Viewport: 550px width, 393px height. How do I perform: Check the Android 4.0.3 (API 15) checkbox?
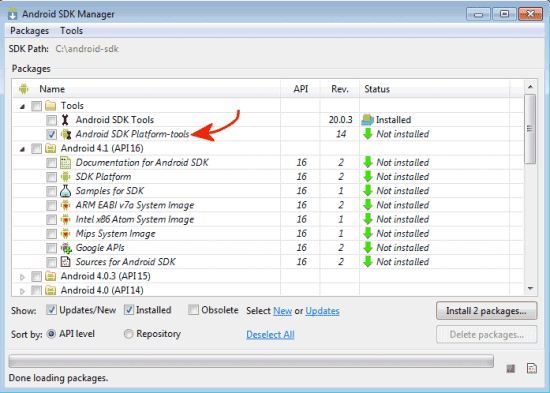click(36, 277)
